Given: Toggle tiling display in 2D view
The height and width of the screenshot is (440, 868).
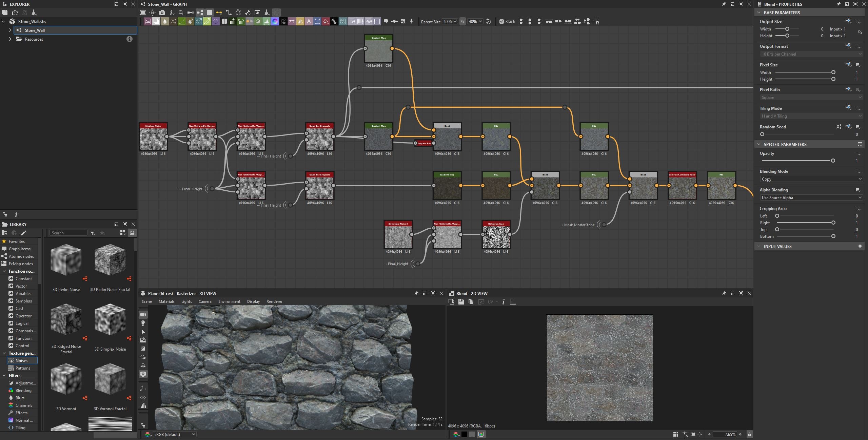Looking at the screenshot, I should click(x=676, y=434).
